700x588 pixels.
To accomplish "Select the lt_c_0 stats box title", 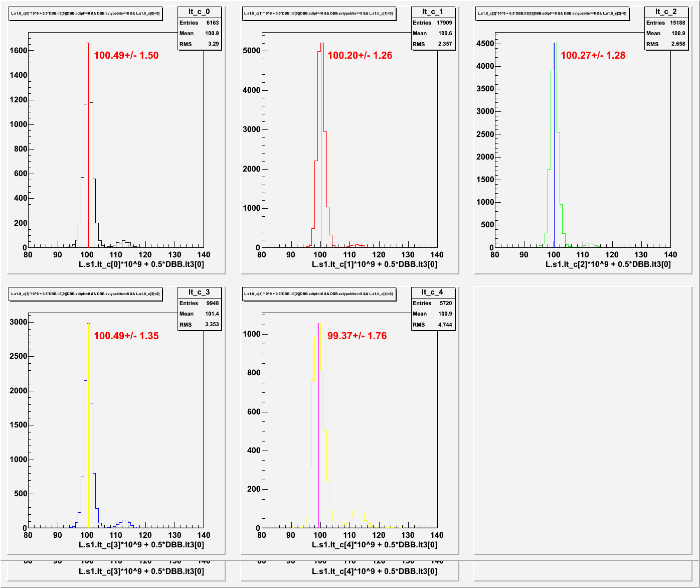I will tap(199, 12).
